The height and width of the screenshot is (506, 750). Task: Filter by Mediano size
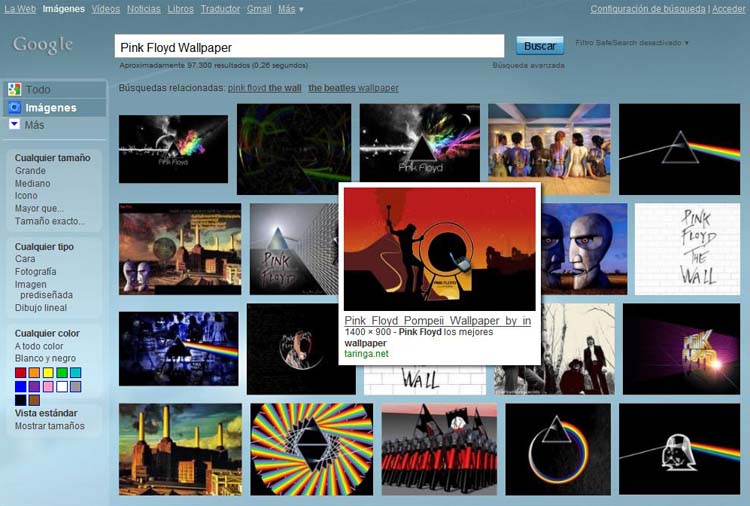point(33,183)
